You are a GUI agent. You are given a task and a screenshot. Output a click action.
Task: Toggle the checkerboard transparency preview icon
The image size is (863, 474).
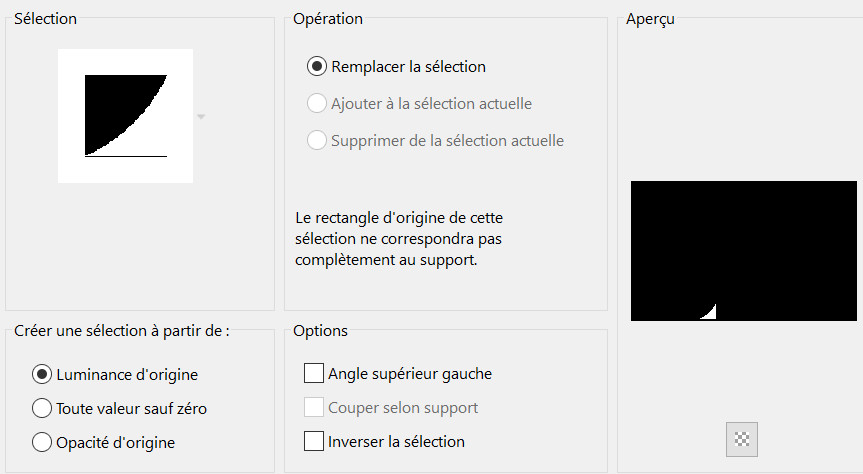742,438
